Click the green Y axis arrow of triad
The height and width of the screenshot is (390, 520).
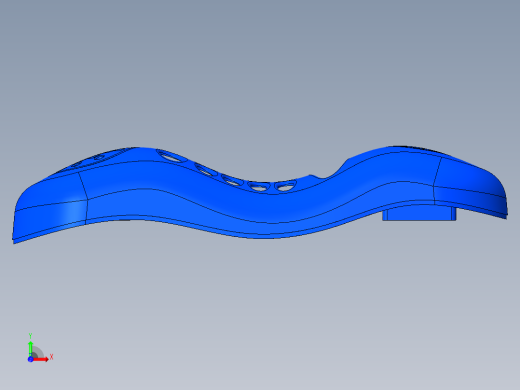pos(30,348)
